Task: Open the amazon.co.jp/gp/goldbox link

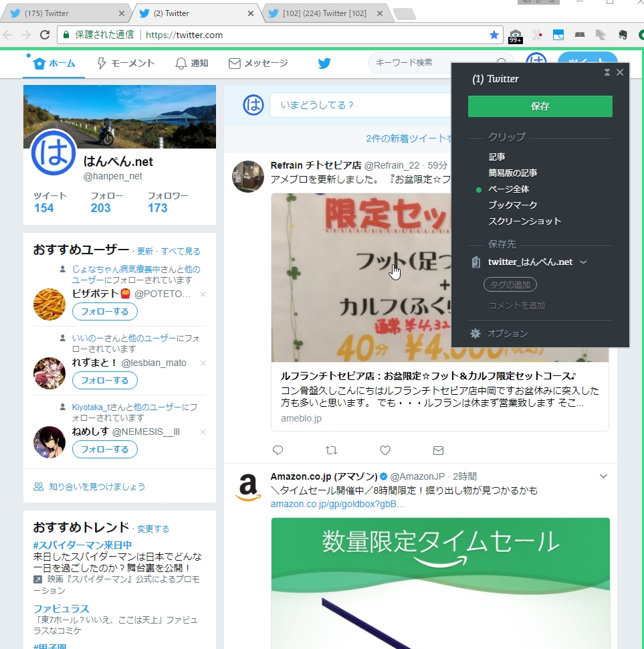Action: coord(338,504)
